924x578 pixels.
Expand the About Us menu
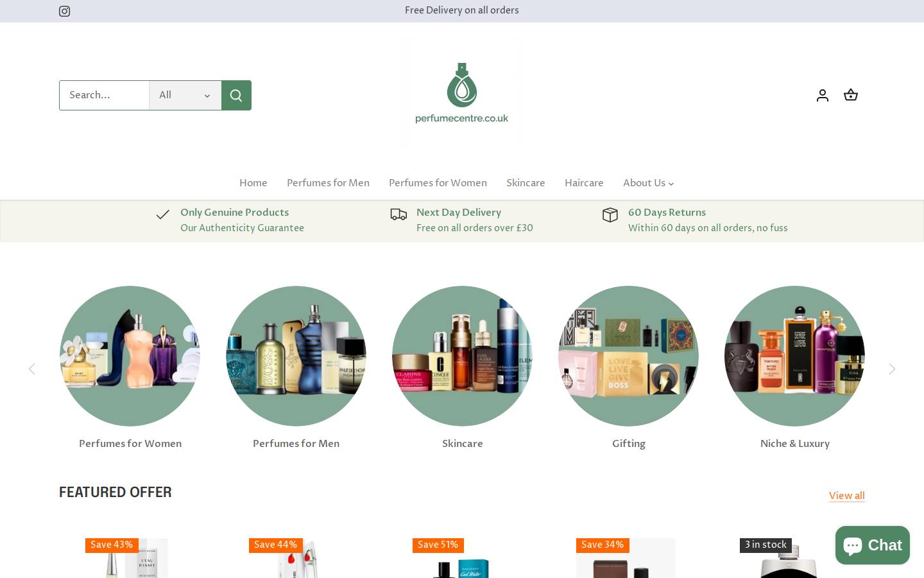(x=648, y=183)
